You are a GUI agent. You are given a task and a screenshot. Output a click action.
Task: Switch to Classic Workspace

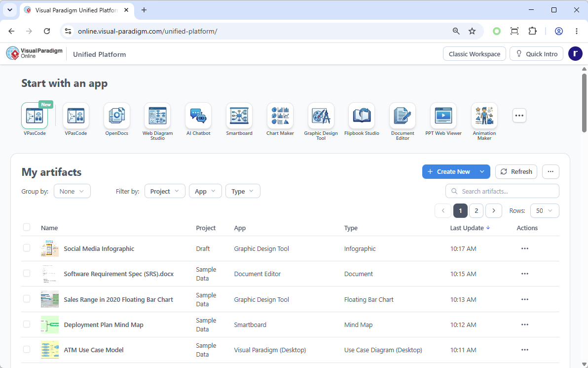(x=475, y=54)
